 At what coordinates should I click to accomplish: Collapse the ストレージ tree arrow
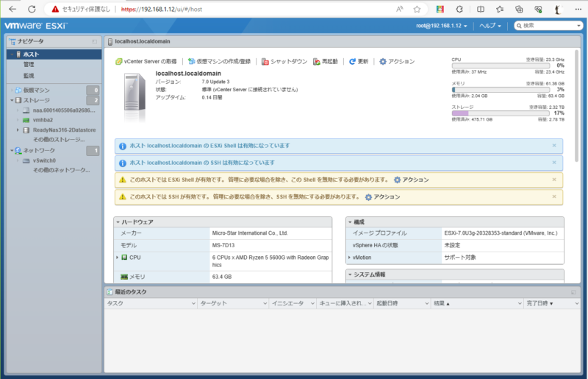tap(12, 100)
